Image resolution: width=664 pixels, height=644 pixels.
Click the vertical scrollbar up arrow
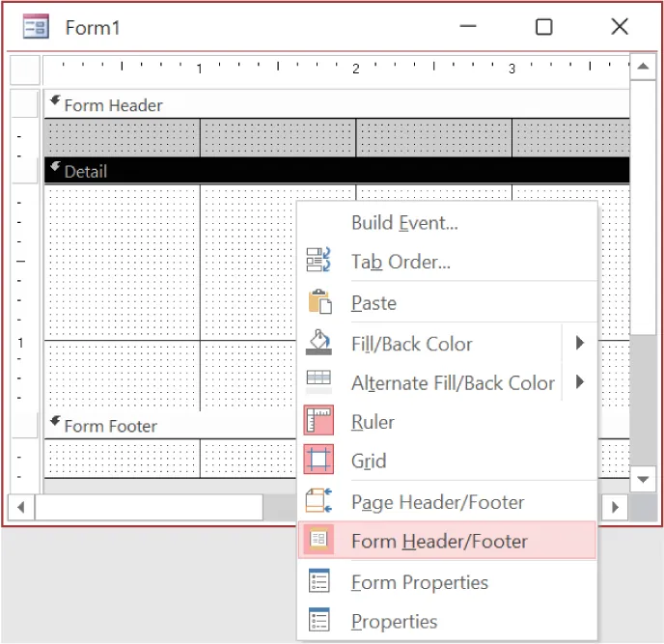coord(643,68)
